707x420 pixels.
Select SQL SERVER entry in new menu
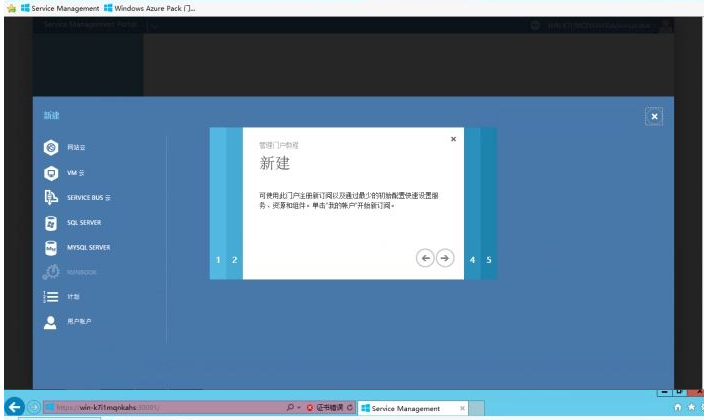coord(84,222)
